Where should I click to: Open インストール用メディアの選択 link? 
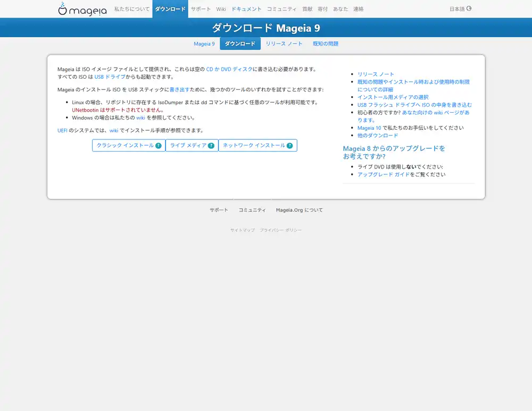pyautogui.click(x=393, y=97)
